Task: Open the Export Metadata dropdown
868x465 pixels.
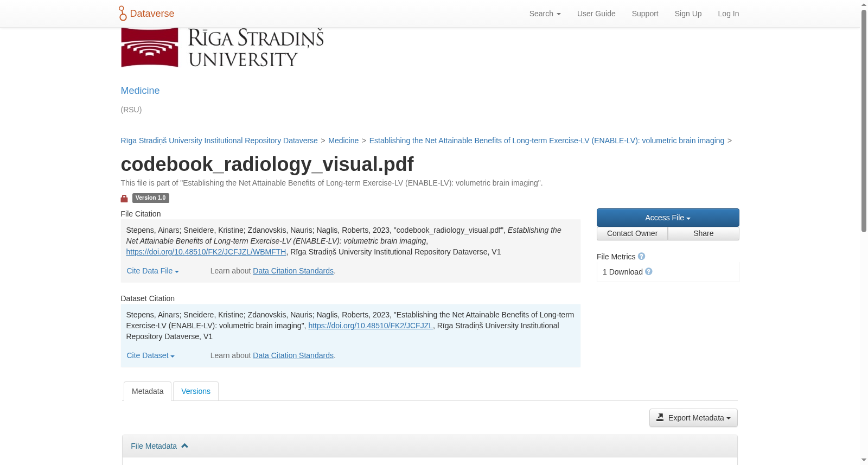Action: pyautogui.click(x=693, y=418)
